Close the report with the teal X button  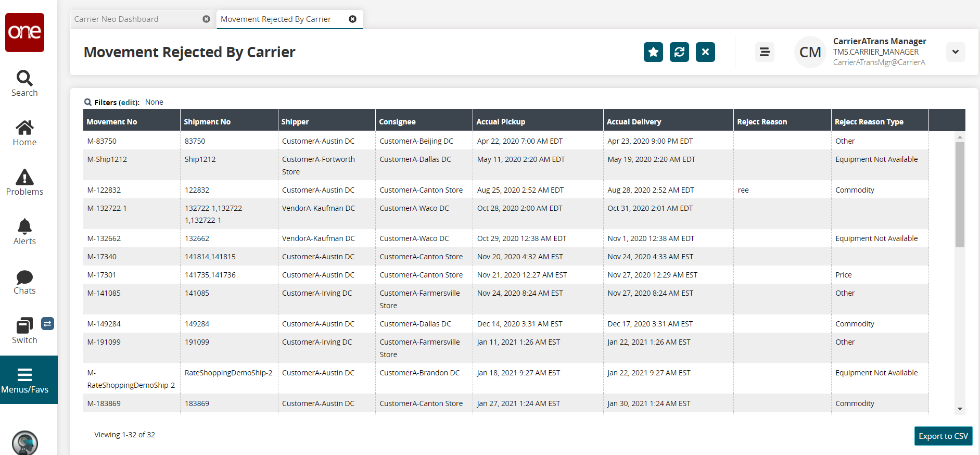[x=705, y=52]
